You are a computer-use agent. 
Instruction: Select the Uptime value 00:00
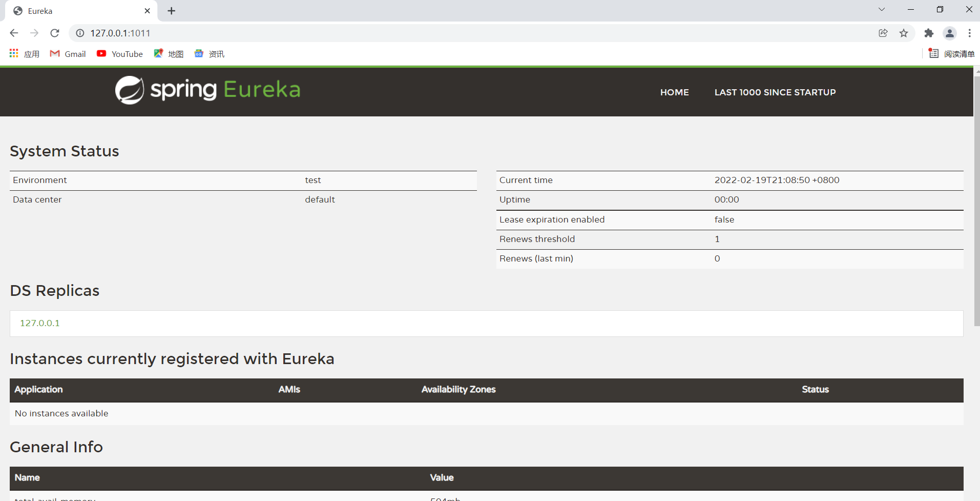tap(726, 199)
